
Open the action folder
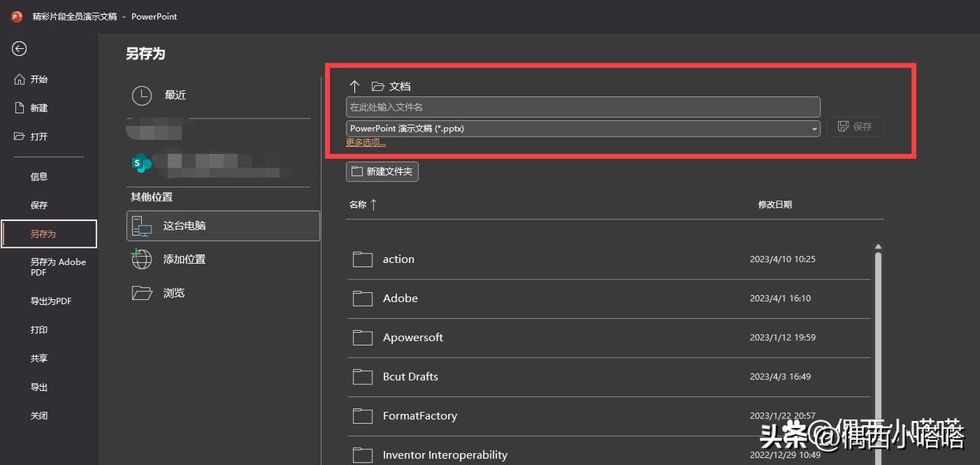point(398,259)
